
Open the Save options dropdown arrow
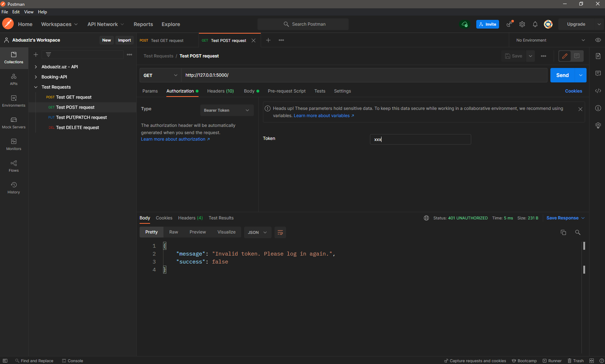pyautogui.click(x=531, y=56)
